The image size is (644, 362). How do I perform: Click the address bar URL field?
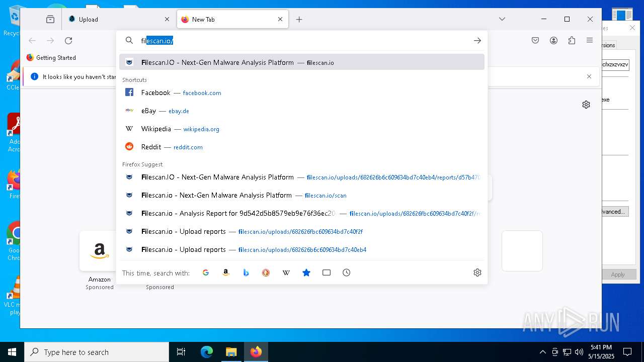coord(302,40)
